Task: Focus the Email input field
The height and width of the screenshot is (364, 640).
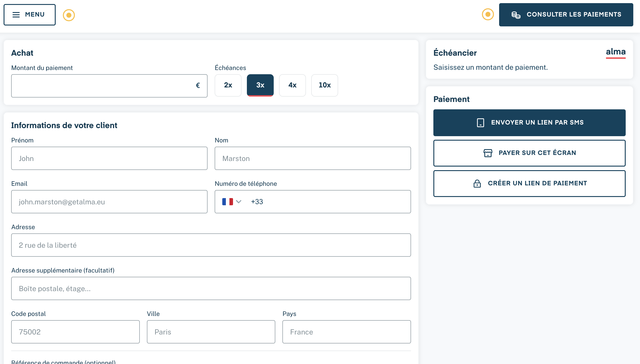Action: pos(109,201)
